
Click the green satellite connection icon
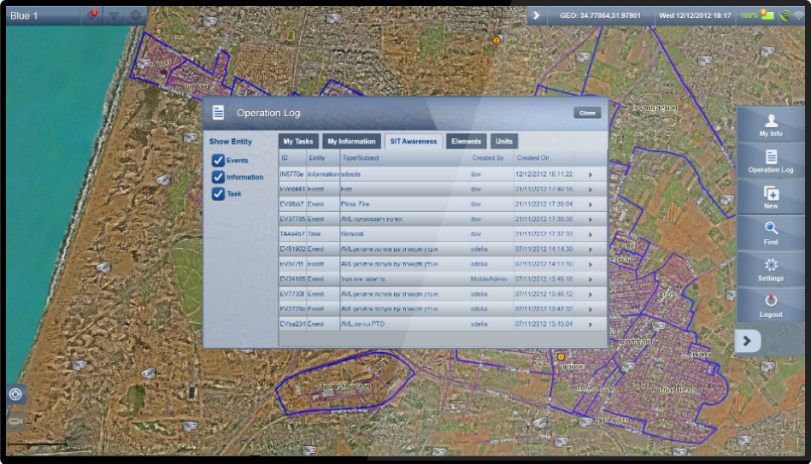[x=785, y=16]
